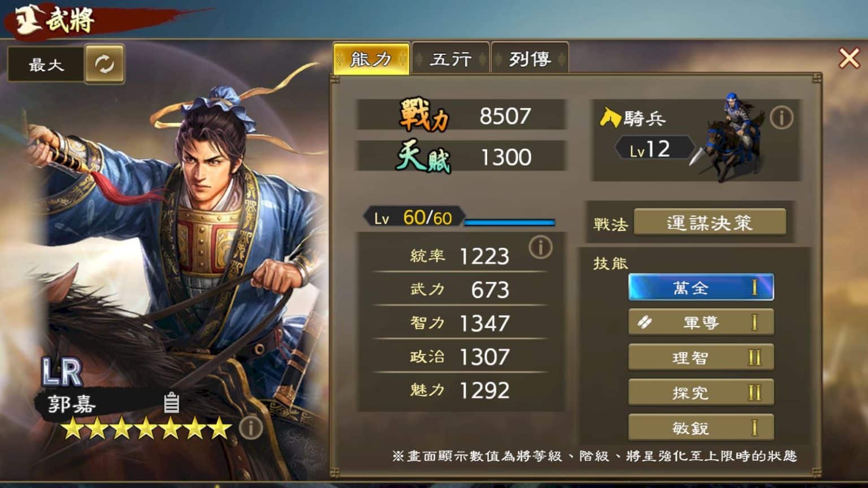Open the info icon beside cavalry unit
The image size is (868, 488).
tap(782, 117)
